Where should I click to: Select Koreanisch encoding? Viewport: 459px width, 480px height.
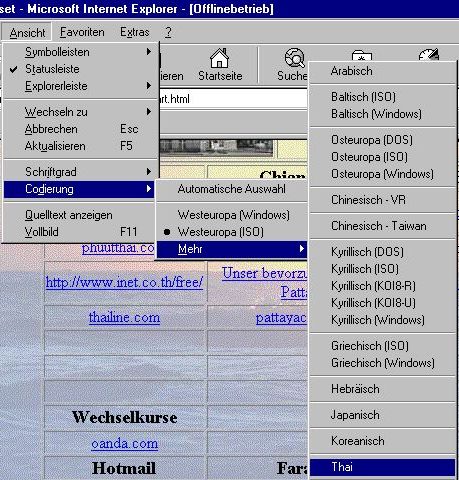[382, 441]
